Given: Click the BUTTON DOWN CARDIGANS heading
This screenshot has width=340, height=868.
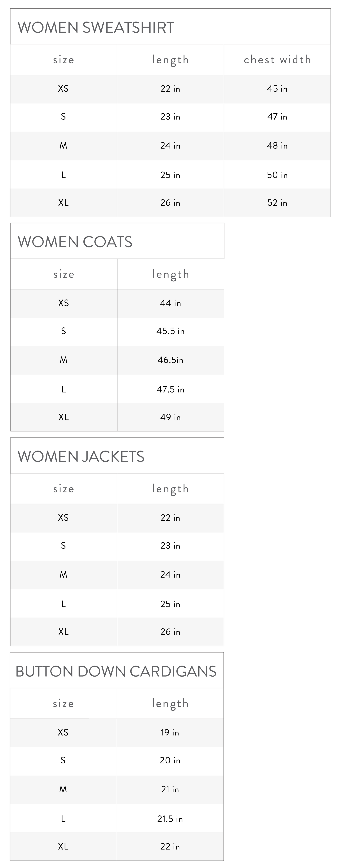Looking at the screenshot, I should point(116,671).
